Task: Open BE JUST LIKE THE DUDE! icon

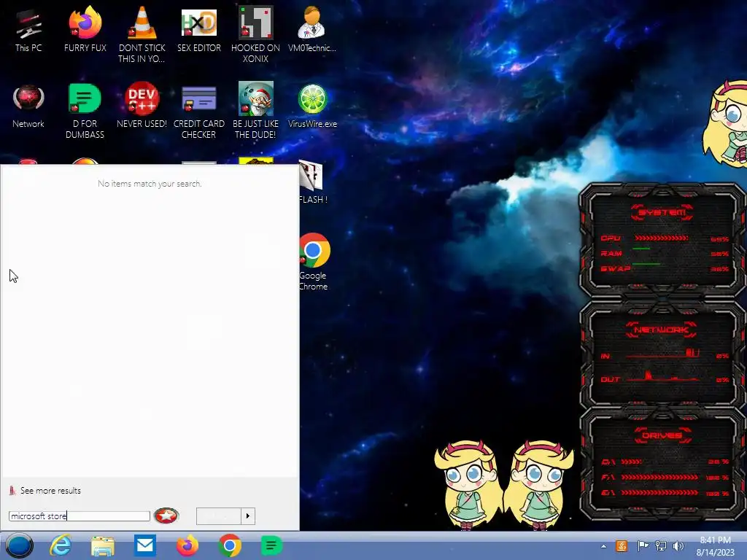Action: [x=255, y=111]
